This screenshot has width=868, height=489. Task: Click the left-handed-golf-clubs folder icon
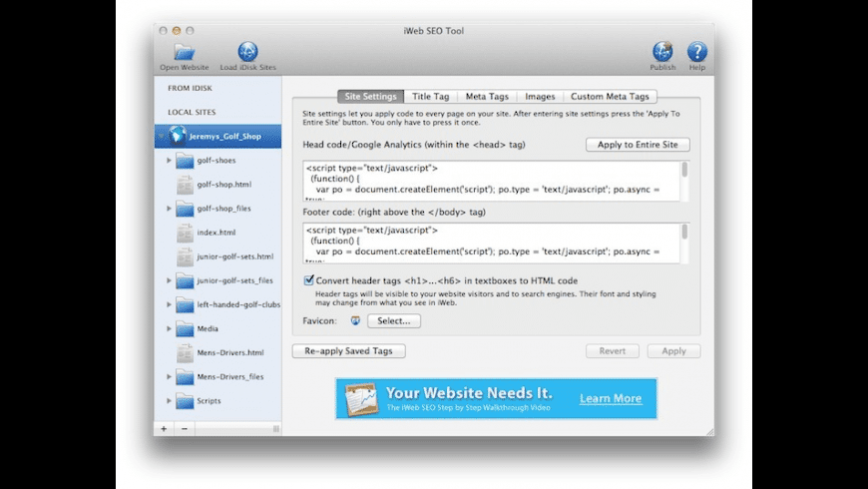click(x=185, y=305)
